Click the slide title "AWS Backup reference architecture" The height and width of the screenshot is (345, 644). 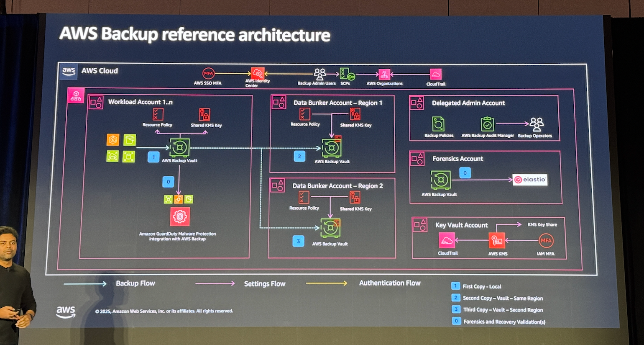(x=194, y=34)
